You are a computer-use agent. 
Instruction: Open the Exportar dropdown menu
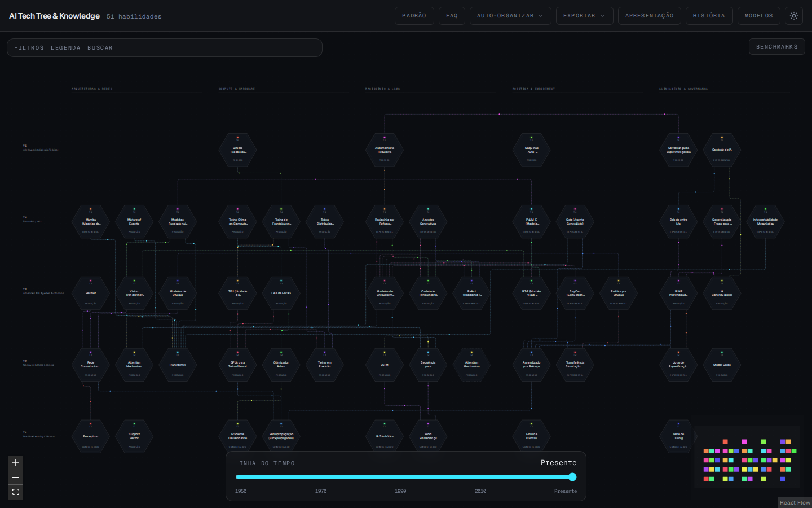[x=584, y=16]
